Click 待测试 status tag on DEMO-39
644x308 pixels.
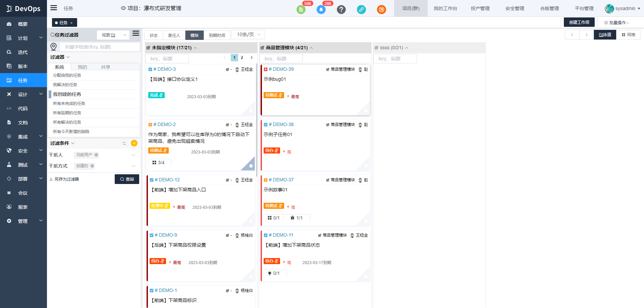(274, 95)
